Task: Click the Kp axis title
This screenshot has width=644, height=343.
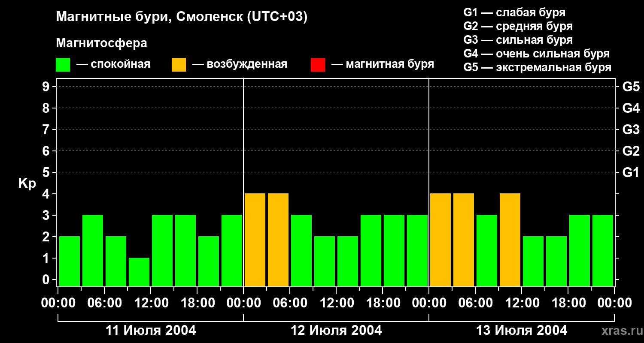Action: (27, 184)
